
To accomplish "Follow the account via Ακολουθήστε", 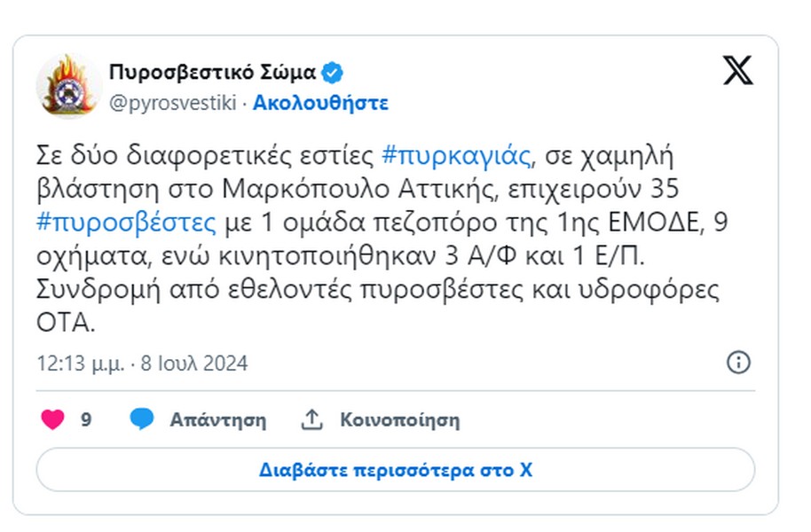I will coord(320,103).
